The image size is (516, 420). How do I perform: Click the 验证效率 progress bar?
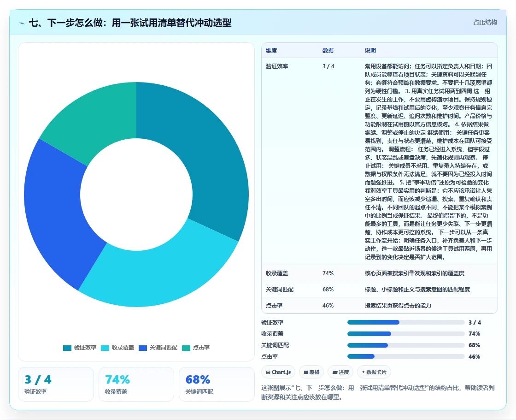point(406,323)
